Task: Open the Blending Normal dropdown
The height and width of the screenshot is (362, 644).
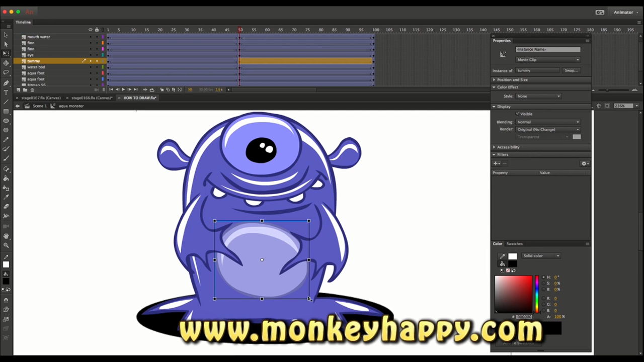Action: pyautogui.click(x=548, y=122)
